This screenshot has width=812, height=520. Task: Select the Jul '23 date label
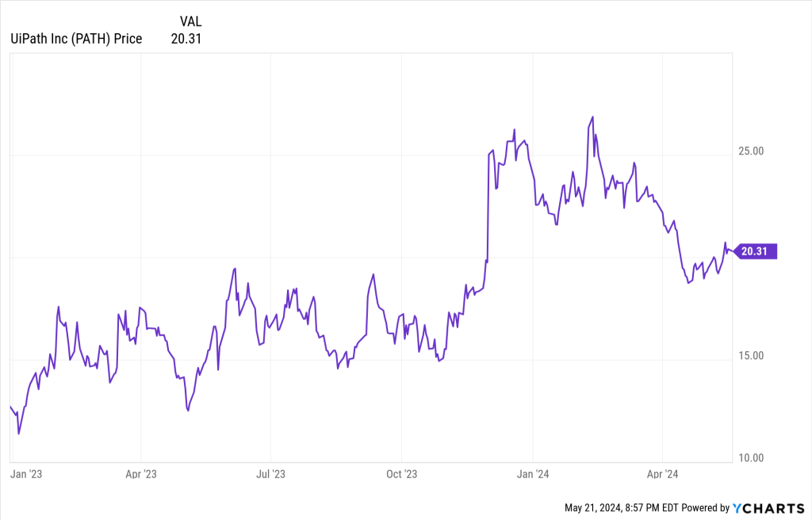[270, 474]
